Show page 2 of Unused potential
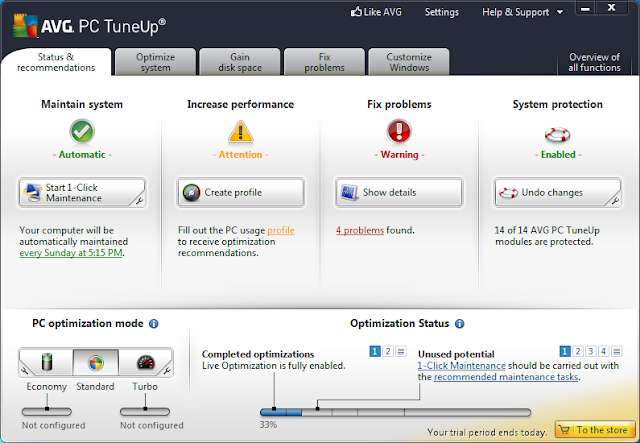 coord(578,351)
